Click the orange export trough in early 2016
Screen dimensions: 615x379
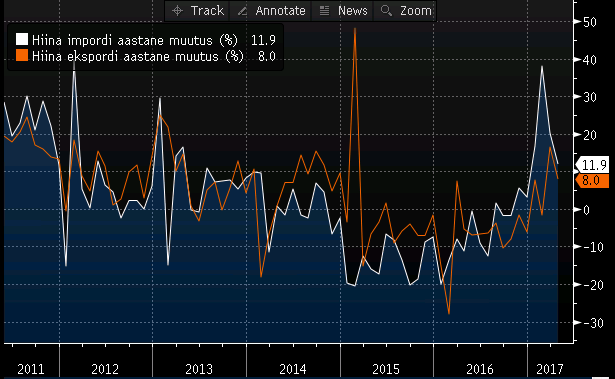click(449, 313)
